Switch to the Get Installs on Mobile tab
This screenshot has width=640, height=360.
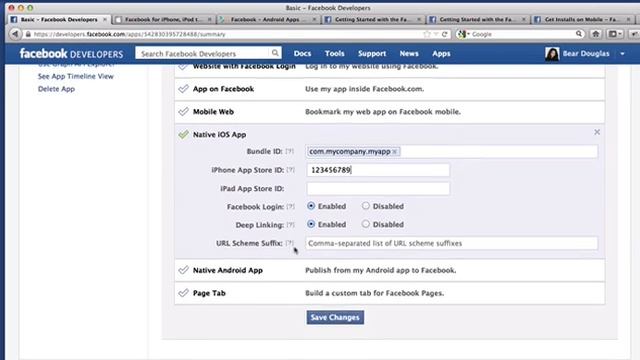[x=584, y=19]
